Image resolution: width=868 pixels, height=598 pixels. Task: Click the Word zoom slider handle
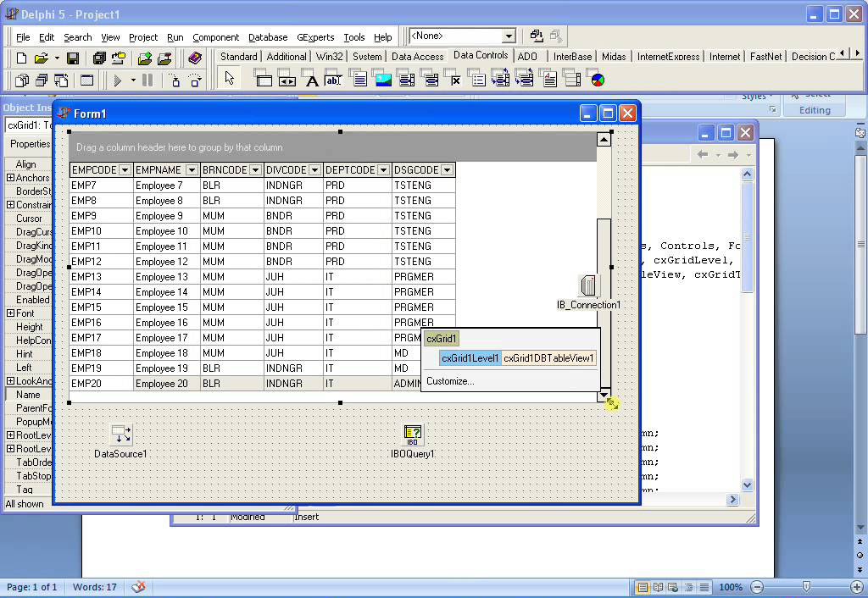(807, 587)
